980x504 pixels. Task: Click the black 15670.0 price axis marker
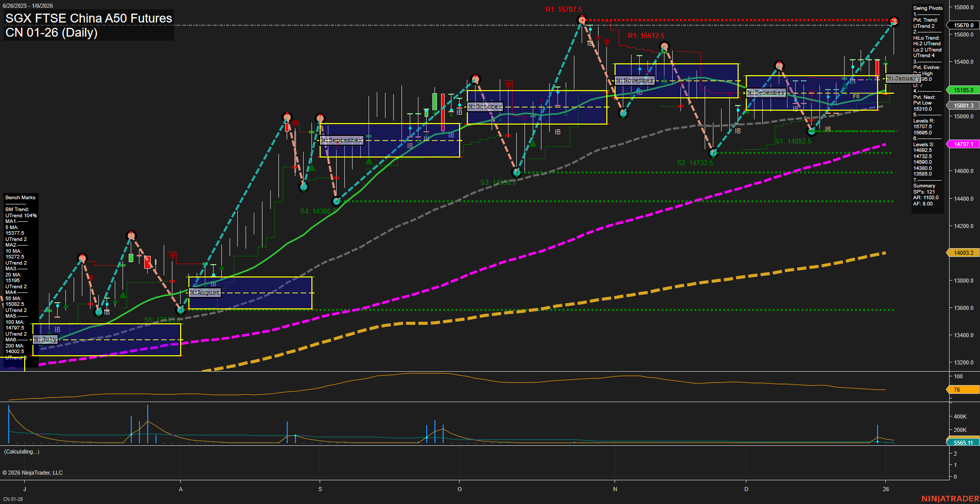(963, 24)
